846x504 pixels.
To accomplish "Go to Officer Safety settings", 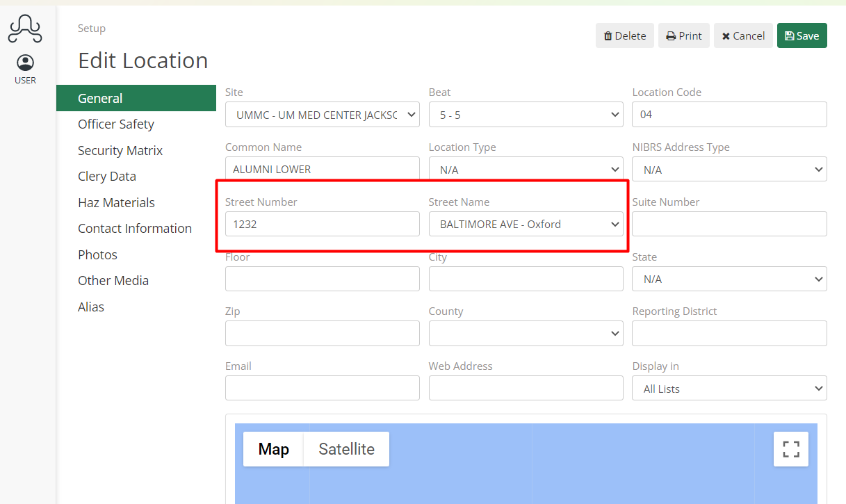I will [115, 124].
